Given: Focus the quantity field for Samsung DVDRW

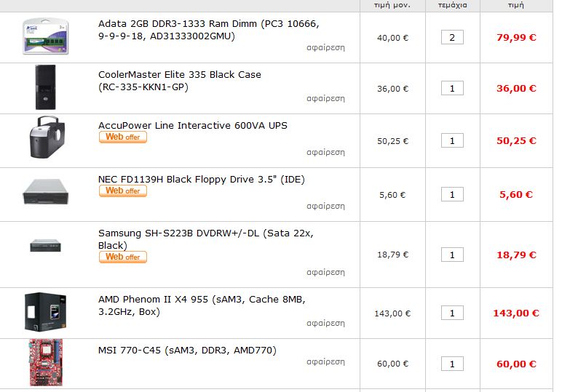Looking at the screenshot, I should (x=452, y=255).
